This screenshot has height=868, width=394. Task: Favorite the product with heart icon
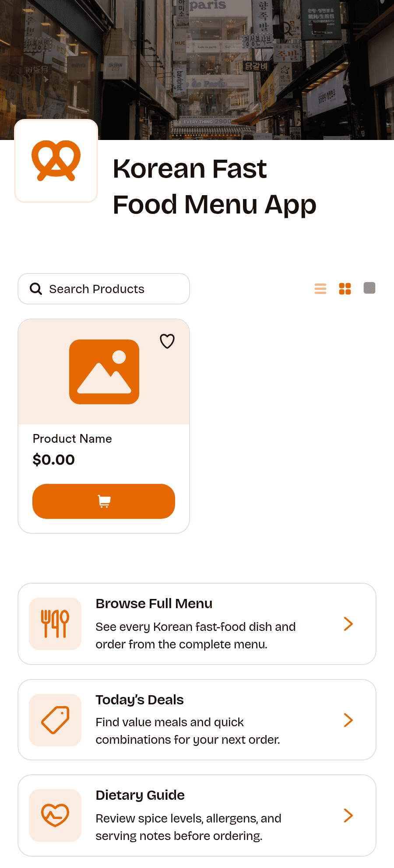click(167, 341)
